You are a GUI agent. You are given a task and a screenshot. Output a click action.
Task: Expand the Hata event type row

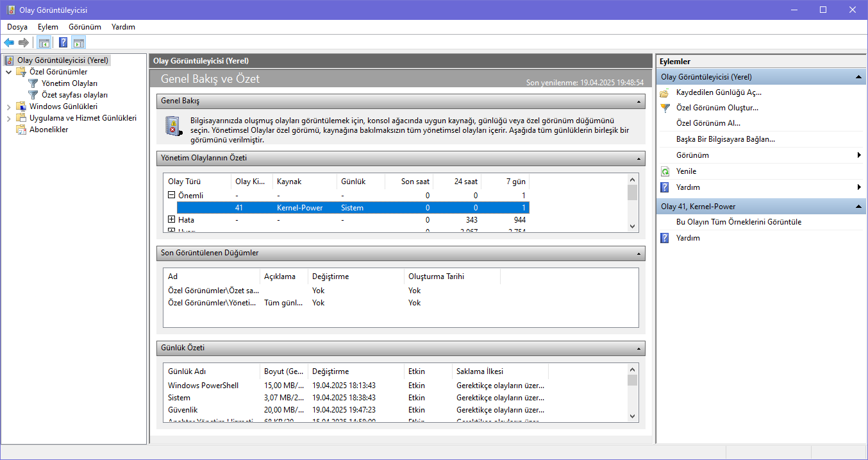[171, 220]
